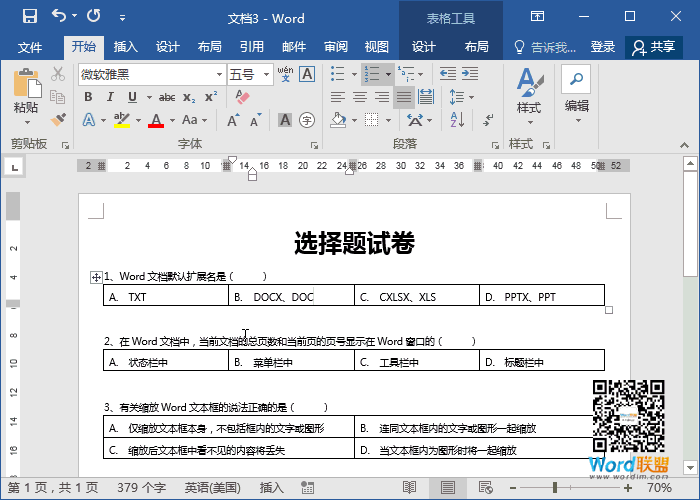Open underline style dropdown arrow
Screen dimensions: 700x500
coord(149,97)
